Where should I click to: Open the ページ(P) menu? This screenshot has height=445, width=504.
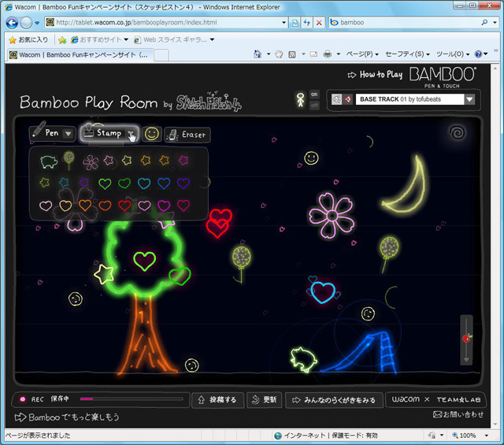pos(362,54)
